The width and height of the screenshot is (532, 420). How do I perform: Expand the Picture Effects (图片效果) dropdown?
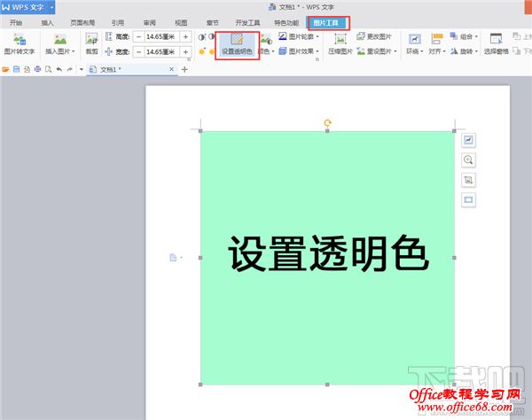coord(299,52)
